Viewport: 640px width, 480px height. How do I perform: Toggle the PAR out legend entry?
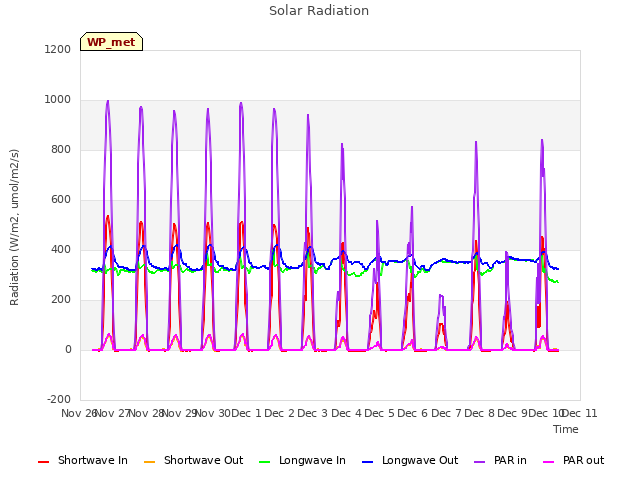click(573, 460)
